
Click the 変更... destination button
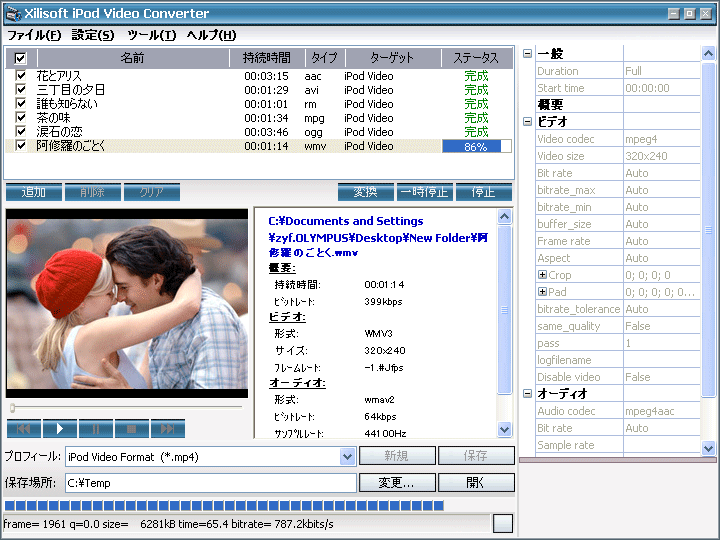[x=397, y=483]
